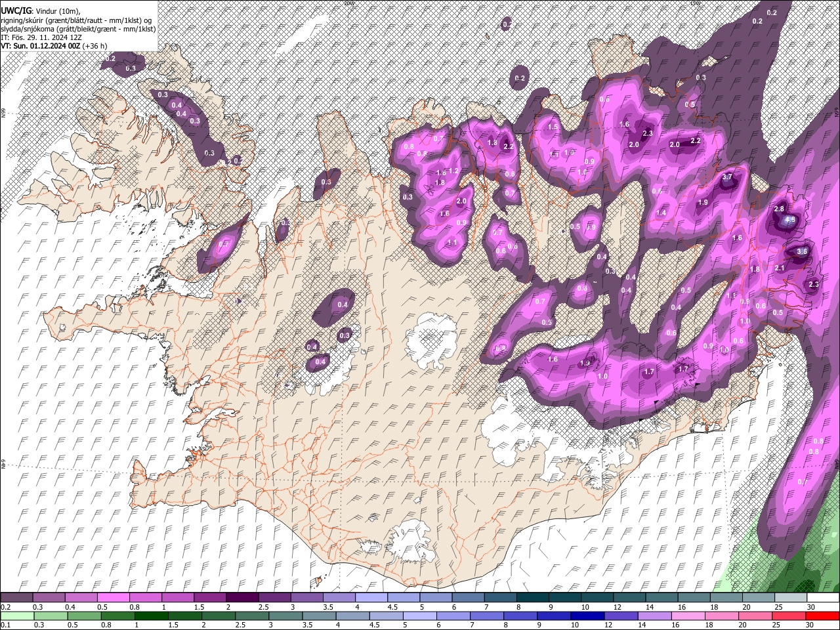Viewport: 840px width, 630px height.
Task: Pick the bright red 30 swatch on rain scale
Action: (x=822, y=616)
